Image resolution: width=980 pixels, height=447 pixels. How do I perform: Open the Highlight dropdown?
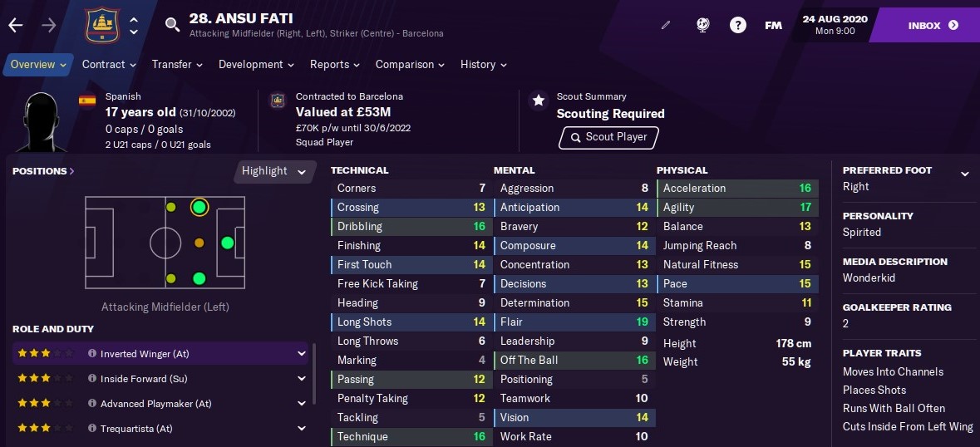[273, 171]
